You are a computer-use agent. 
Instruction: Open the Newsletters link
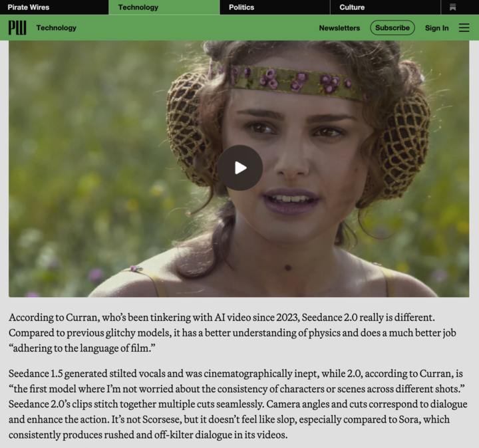339,28
